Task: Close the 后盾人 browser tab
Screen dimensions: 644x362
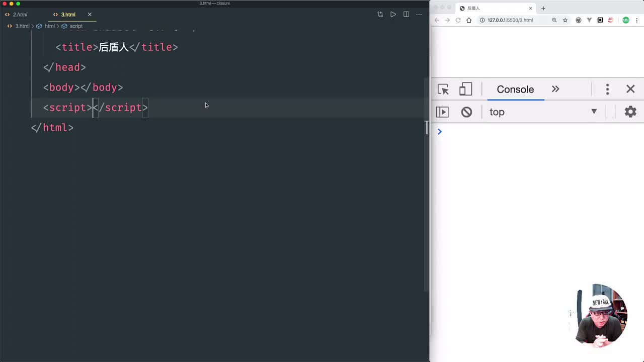Action: pyautogui.click(x=530, y=9)
